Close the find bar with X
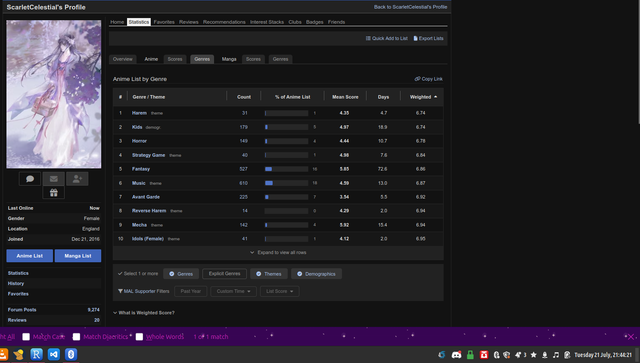 click(631, 337)
